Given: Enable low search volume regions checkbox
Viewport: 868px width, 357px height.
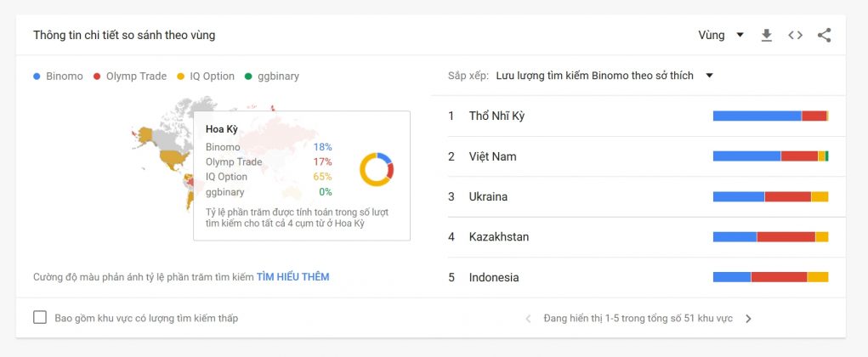Looking at the screenshot, I should [40, 318].
